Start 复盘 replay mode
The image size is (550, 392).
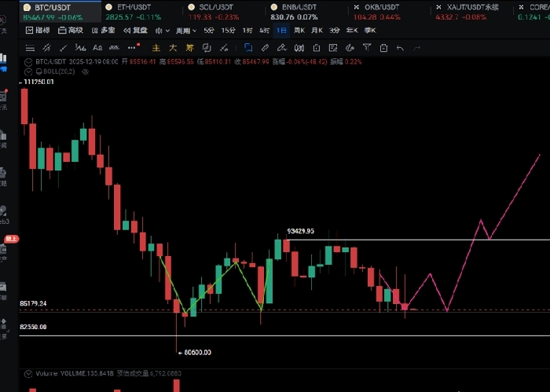pos(134,31)
